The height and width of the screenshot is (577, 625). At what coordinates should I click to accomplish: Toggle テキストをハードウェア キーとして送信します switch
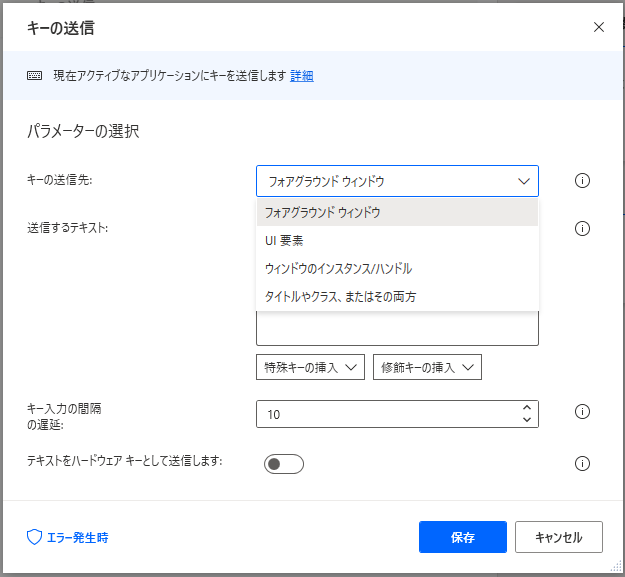pyautogui.click(x=283, y=463)
